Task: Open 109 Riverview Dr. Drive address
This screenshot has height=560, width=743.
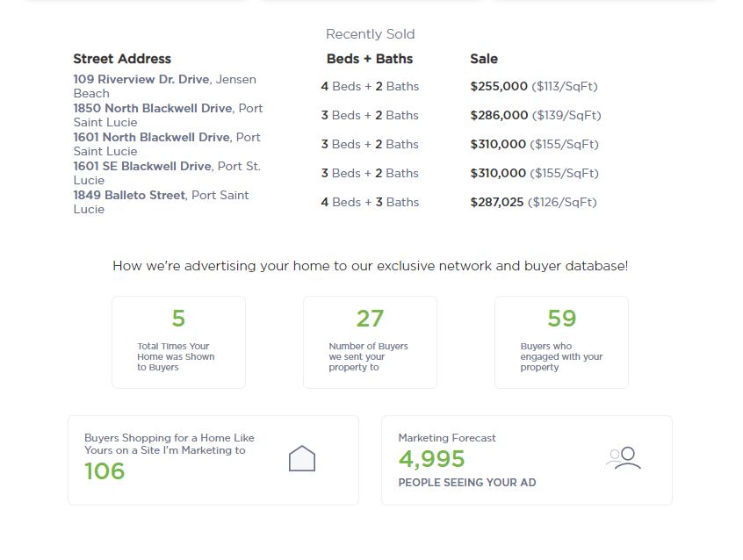Action: [x=141, y=80]
